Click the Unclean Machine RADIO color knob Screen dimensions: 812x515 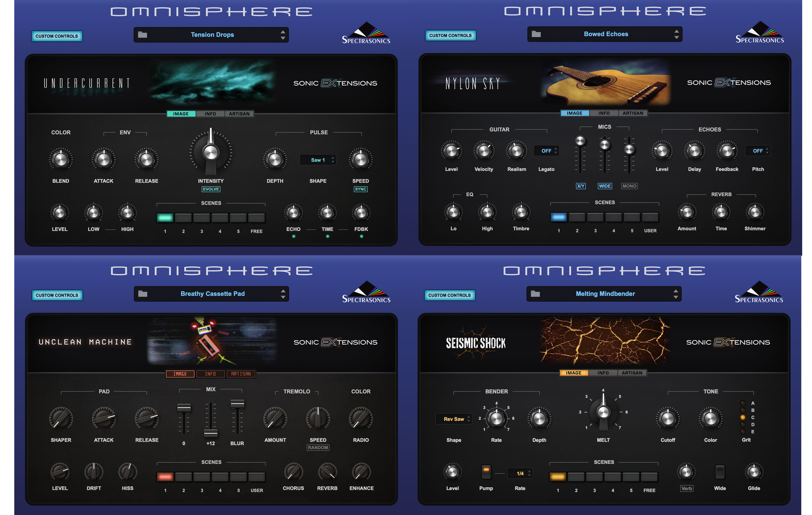coord(360,419)
